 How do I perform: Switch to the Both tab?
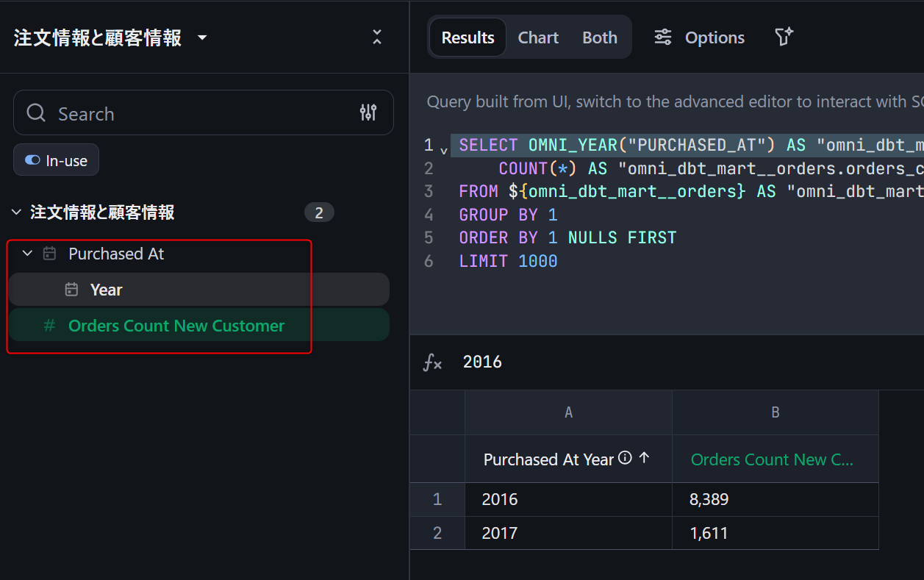point(599,37)
